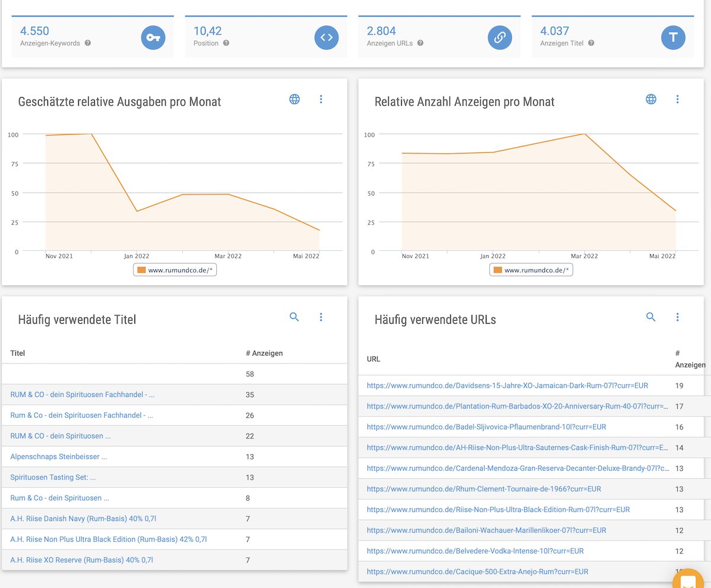Open three-dot menu of Häufig verwendete URLs
This screenshot has height=588, width=711.
coord(678,317)
